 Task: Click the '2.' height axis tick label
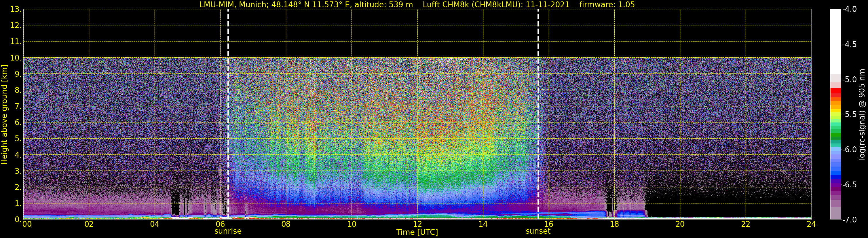click(18, 188)
